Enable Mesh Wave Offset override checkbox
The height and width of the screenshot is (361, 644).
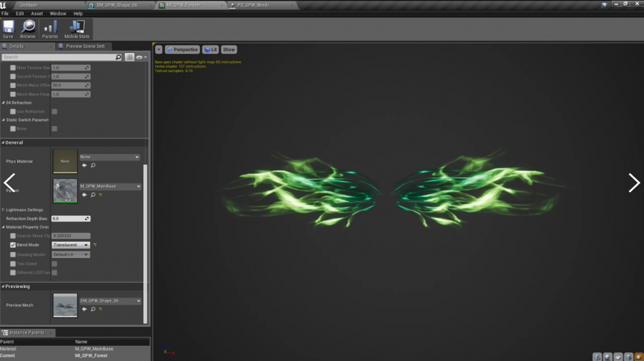tap(12, 85)
